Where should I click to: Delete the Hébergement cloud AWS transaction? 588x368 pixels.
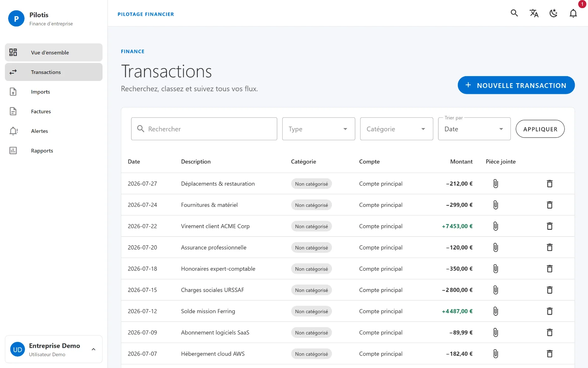click(549, 354)
